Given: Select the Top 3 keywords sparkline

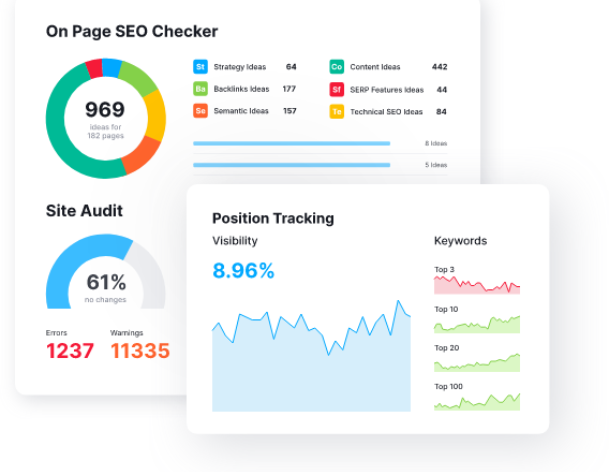Looking at the screenshot, I should point(476,285).
